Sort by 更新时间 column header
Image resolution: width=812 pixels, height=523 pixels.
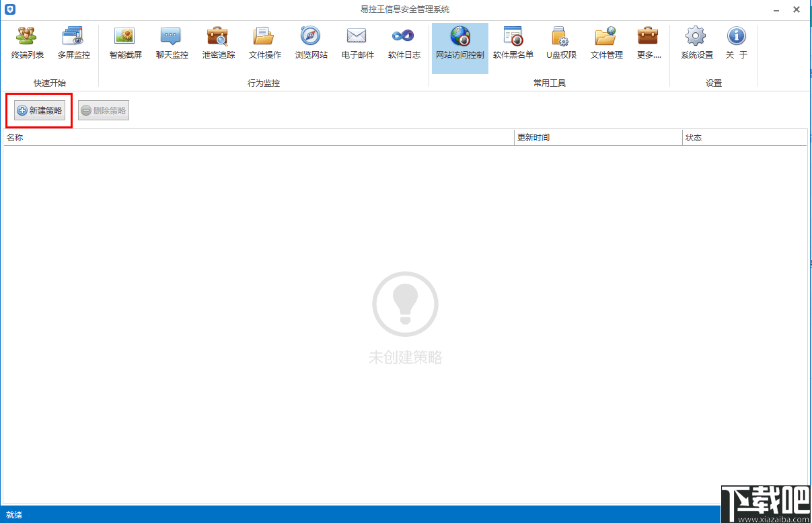tap(598, 138)
